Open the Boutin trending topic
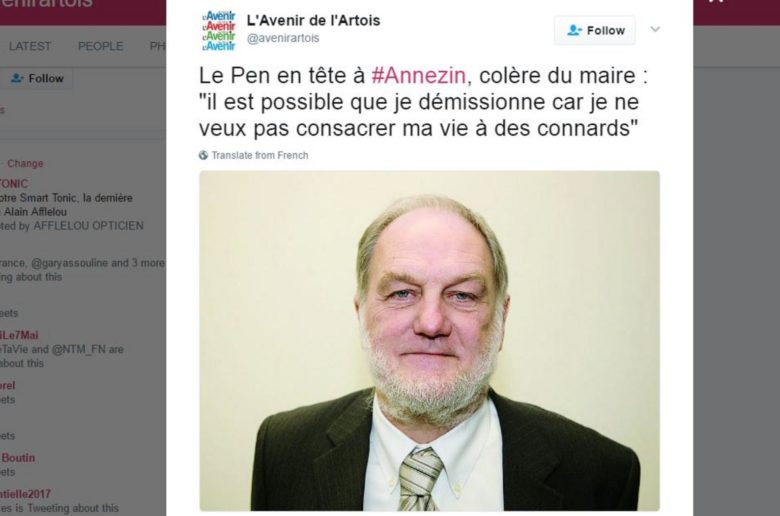This screenshot has width=780, height=516. (17, 458)
